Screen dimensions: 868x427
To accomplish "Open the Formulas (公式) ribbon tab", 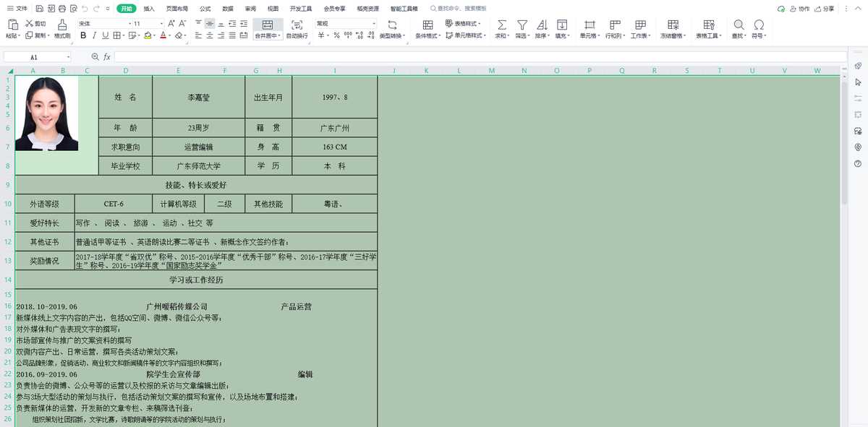I will [205, 9].
